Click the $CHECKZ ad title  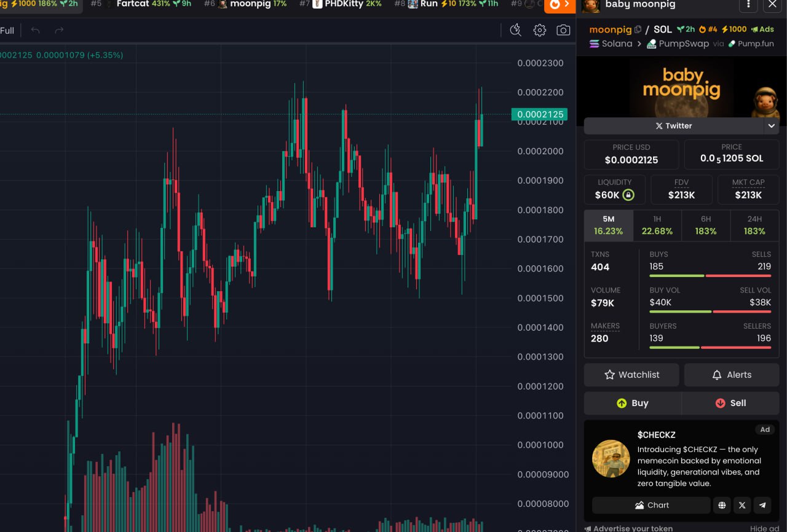tap(657, 435)
